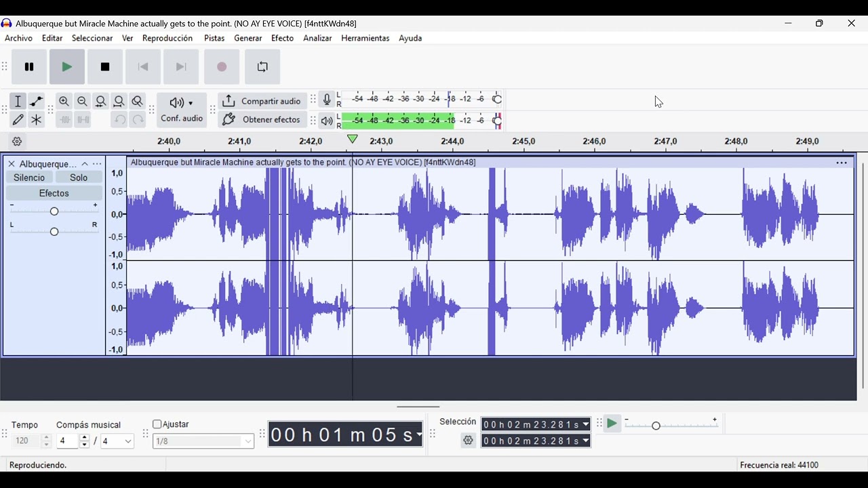Open selection settings gear icon
Viewport: 868px width, 488px height.
tap(468, 441)
